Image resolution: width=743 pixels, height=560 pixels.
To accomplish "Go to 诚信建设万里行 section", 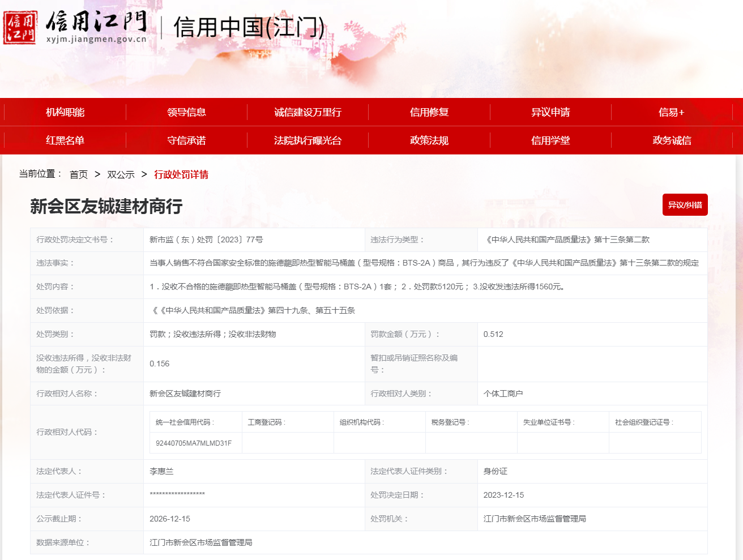I will coord(308,112).
